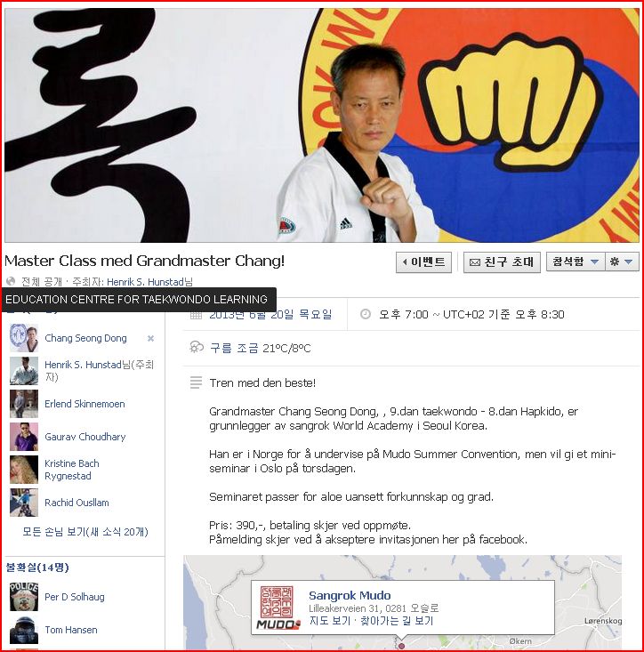Open Henrik S. Hunstad host link
This screenshot has width=644, height=652.
(146, 282)
